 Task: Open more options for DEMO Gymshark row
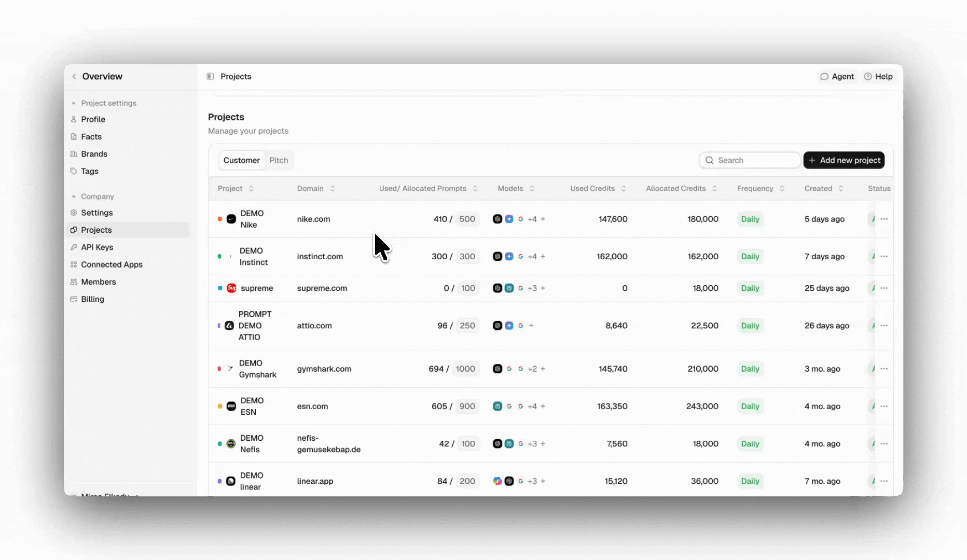(x=884, y=369)
